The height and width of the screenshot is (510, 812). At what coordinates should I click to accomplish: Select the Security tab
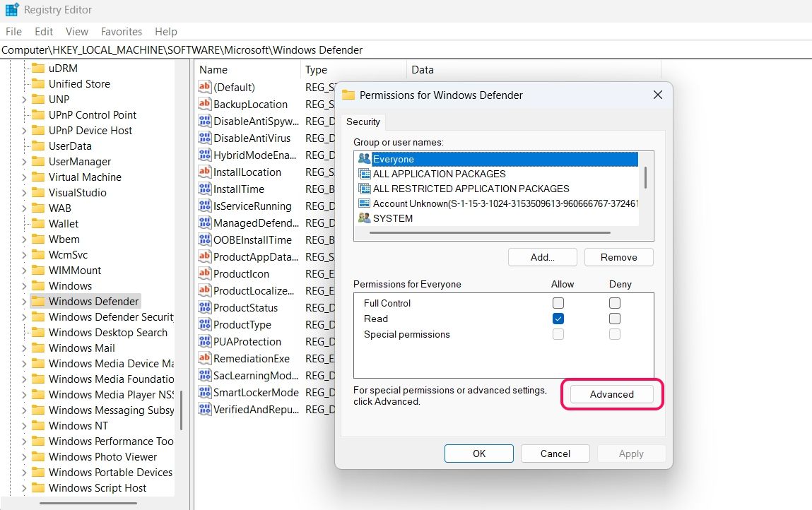pyautogui.click(x=363, y=121)
